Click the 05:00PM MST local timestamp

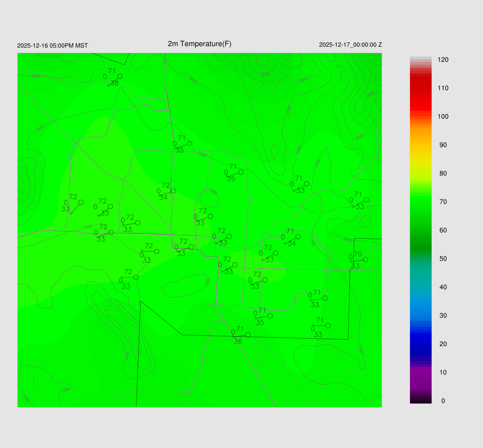point(52,46)
